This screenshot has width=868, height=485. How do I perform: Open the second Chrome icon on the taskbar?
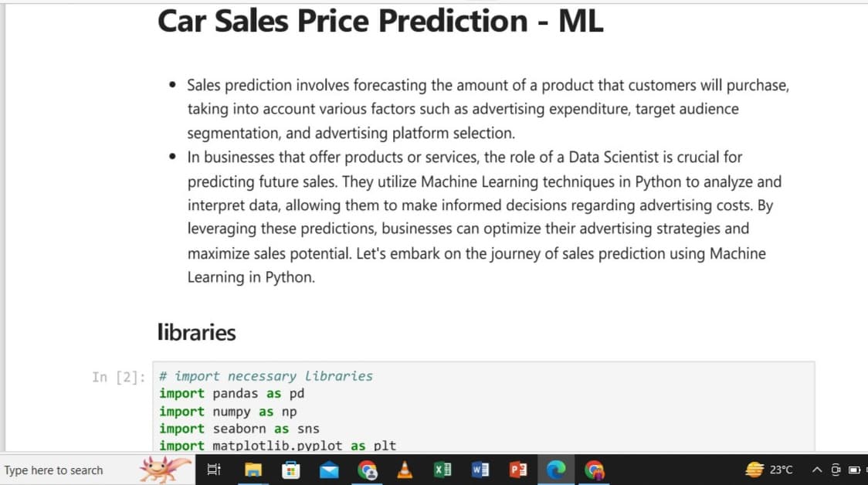tap(594, 470)
